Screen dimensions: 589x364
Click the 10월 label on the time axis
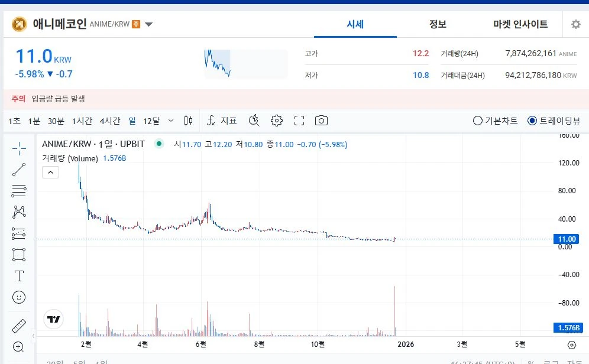click(x=318, y=344)
